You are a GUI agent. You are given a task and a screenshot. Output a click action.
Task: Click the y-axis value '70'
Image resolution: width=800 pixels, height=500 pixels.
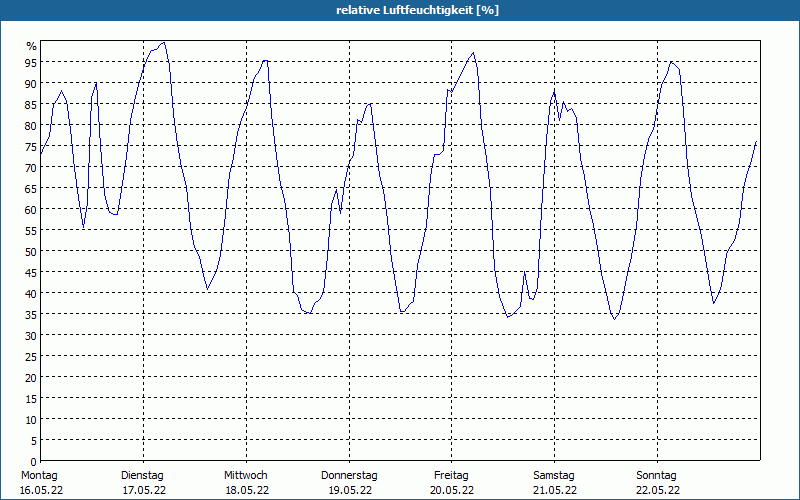tap(31, 168)
